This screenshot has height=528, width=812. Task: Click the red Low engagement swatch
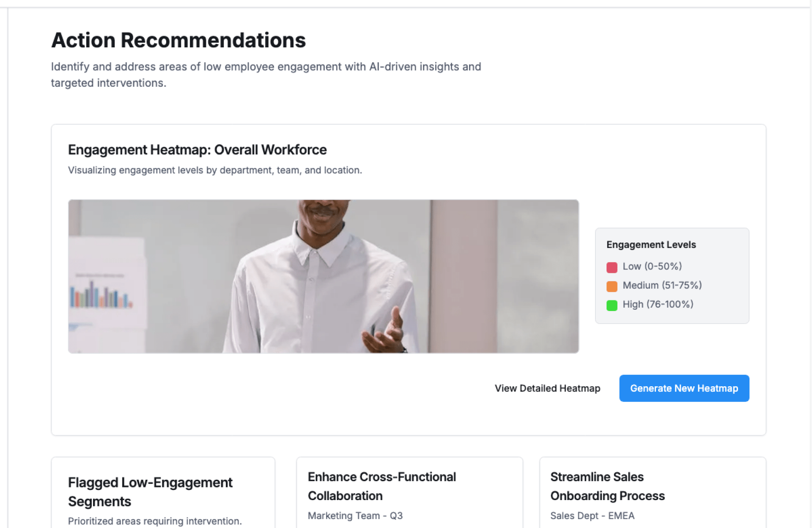coord(612,267)
